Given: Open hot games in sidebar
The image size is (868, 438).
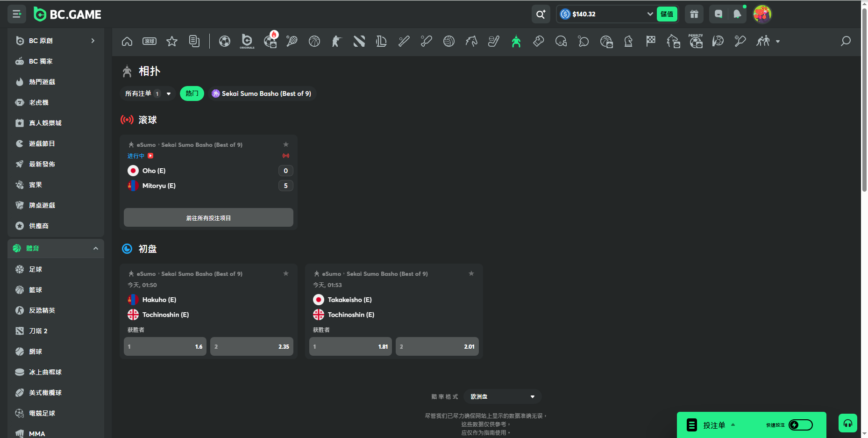Looking at the screenshot, I should (x=56, y=82).
